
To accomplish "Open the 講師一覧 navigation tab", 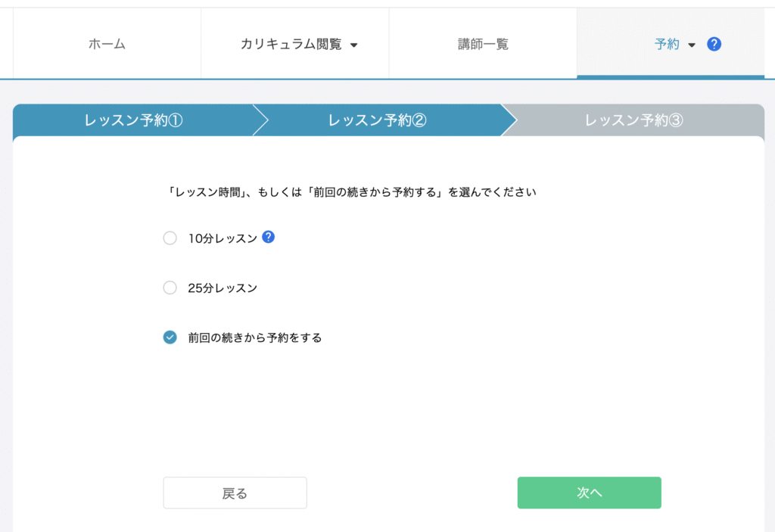I will tap(483, 44).
